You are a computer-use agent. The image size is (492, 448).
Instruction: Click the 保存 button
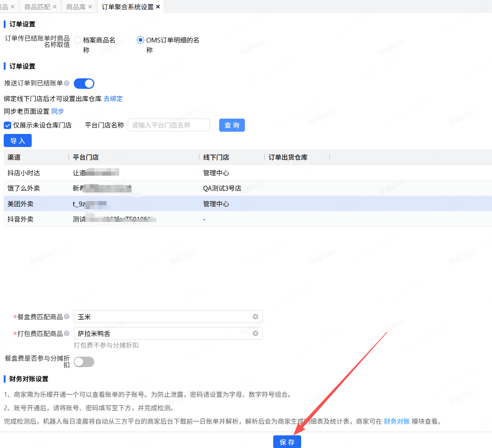pos(287,442)
